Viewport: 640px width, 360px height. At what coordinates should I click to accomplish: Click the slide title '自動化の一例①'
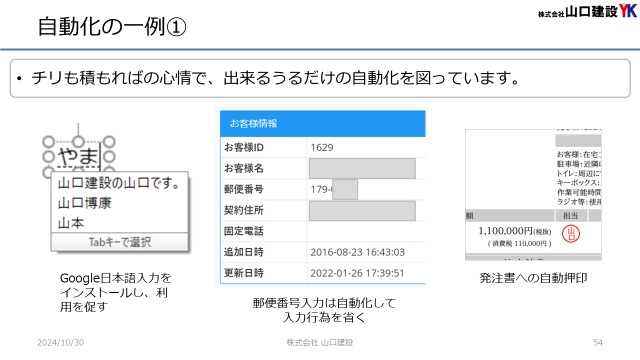[112, 27]
